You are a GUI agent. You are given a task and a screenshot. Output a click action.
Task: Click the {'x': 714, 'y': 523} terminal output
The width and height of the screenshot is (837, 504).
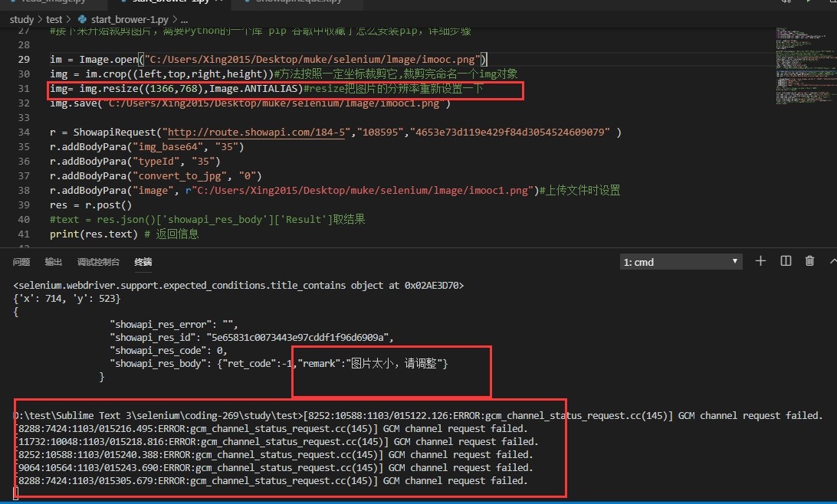67,299
